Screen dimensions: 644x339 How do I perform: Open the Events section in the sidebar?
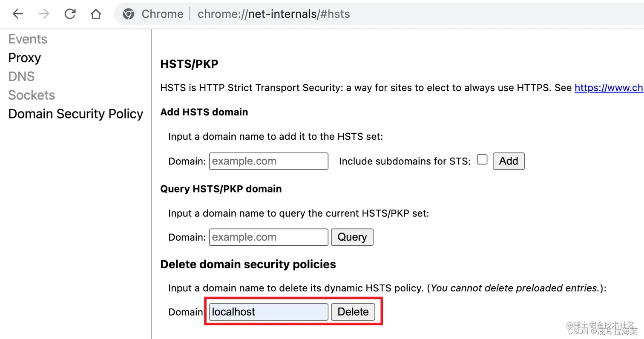click(x=28, y=39)
